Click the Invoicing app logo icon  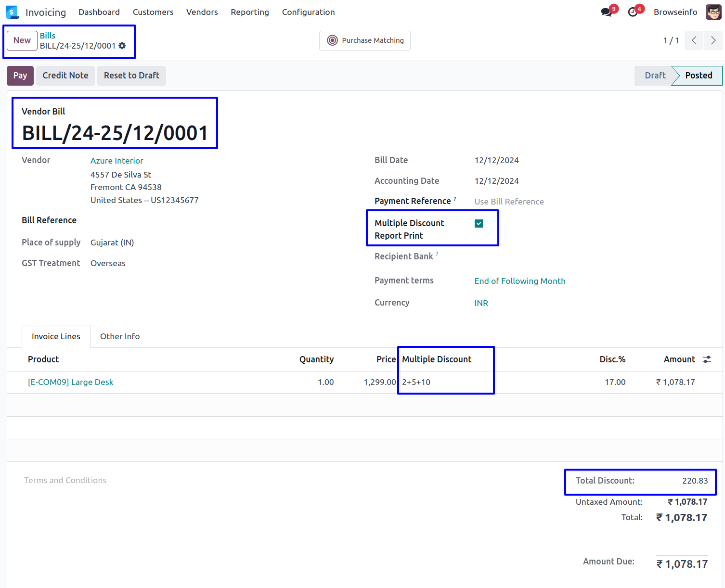pos(12,12)
